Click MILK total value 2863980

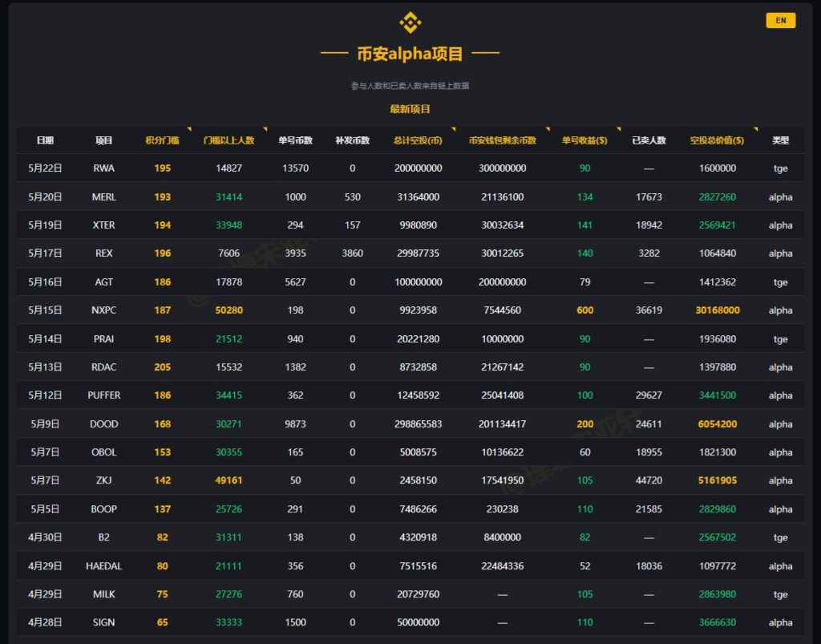718,595
